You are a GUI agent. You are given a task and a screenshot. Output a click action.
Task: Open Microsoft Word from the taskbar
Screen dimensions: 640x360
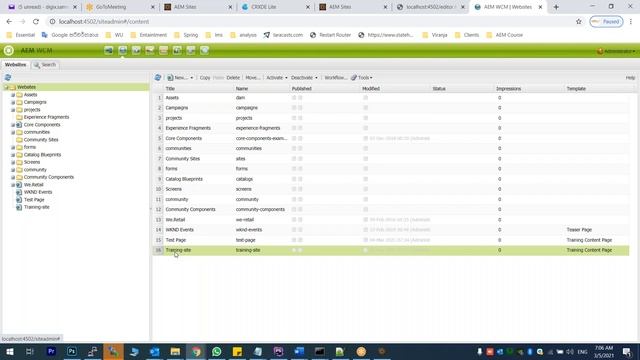(x=299, y=351)
